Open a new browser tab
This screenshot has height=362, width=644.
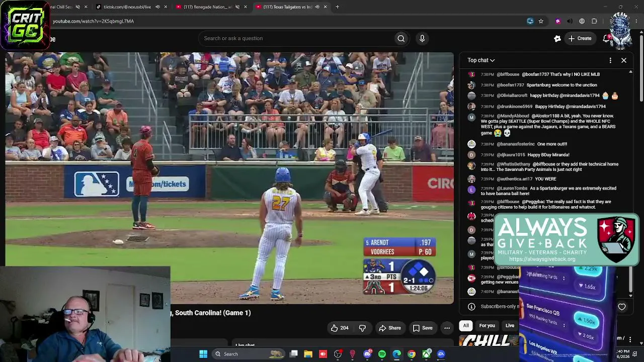[337, 7]
